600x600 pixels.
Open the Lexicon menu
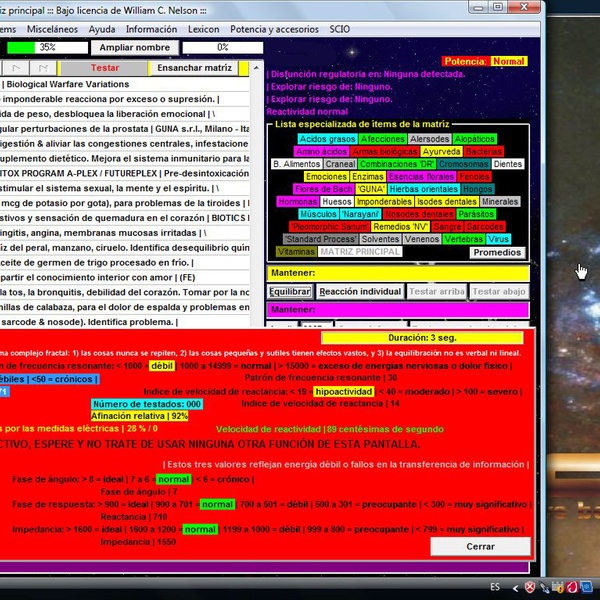coord(203,29)
